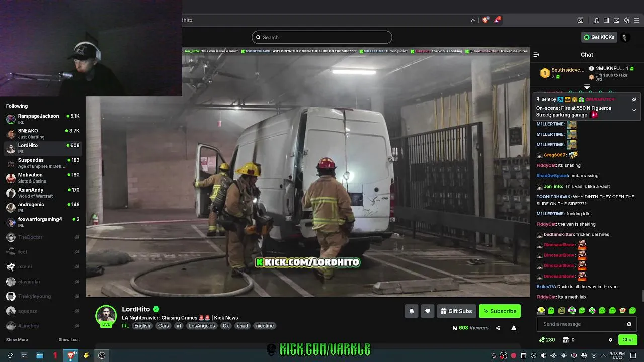The height and width of the screenshot is (362, 644).
Task: Send message with the green Chat button
Action: point(627,340)
